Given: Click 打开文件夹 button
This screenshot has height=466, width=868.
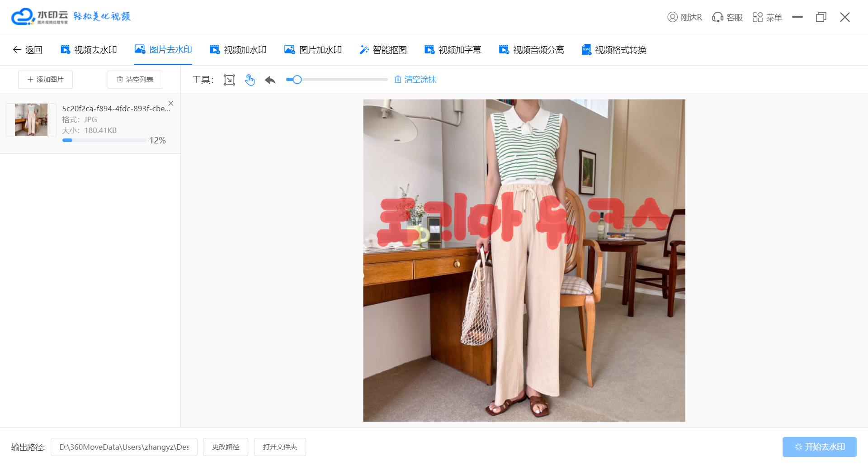Looking at the screenshot, I should (x=280, y=447).
